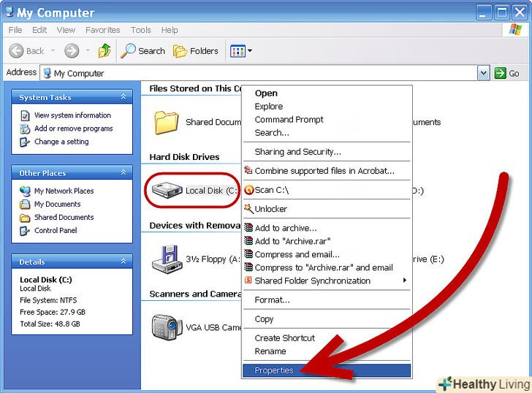532x393 pixels.
Task: Open the Favorites menu
Action: pyautogui.click(x=103, y=30)
